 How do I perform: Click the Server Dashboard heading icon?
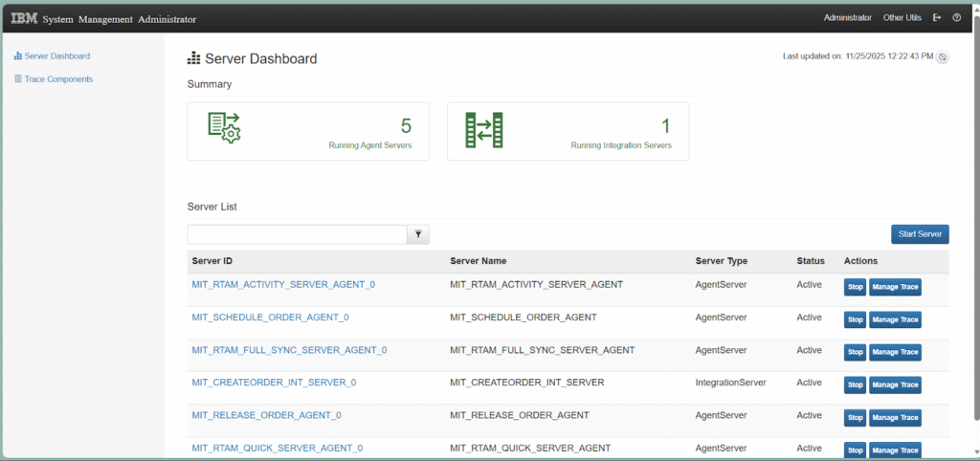pyautogui.click(x=194, y=59)
